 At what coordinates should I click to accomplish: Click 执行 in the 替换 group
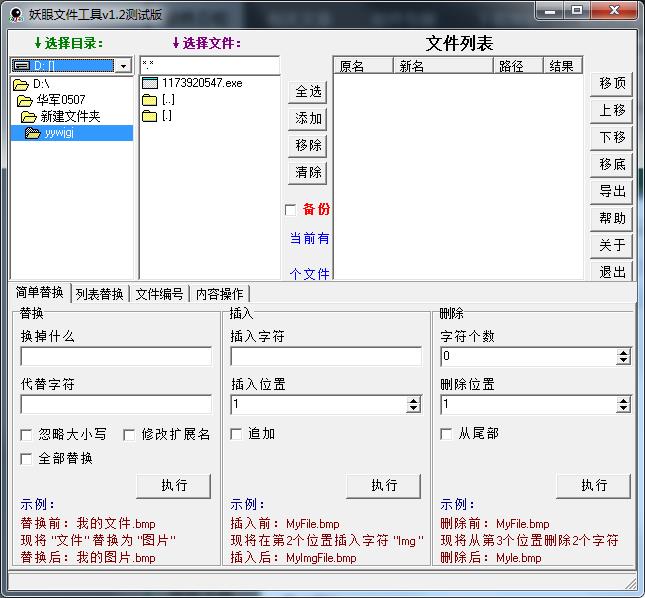[x=174, y=486]
